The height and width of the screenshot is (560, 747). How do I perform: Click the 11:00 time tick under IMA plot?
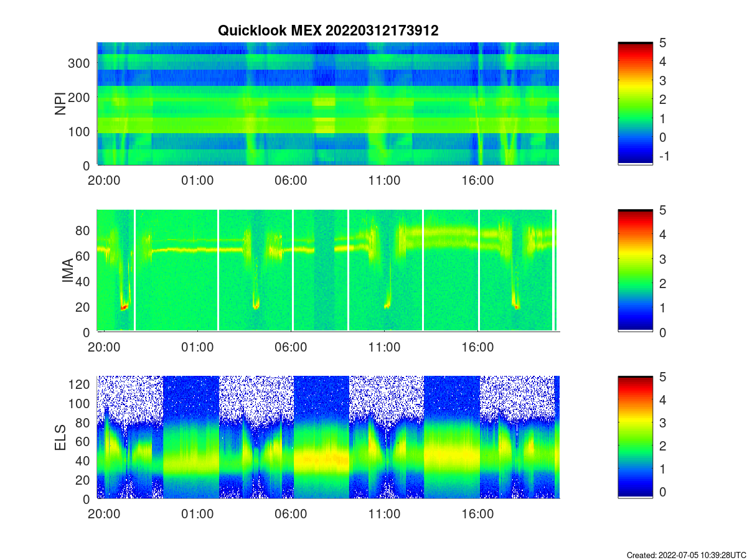(x=384, y=347)
